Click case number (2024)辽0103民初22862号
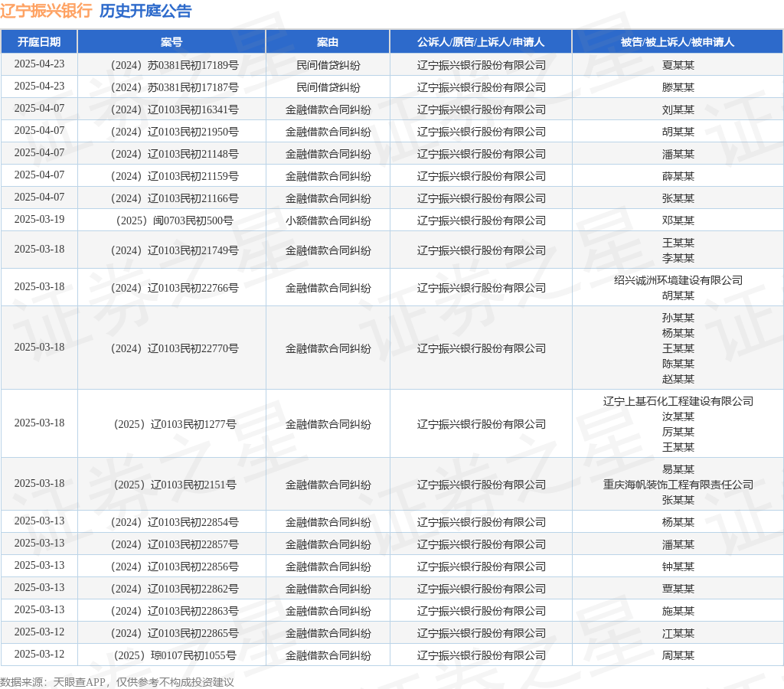Viewport: 784px width, 689px height. (175, 589)
